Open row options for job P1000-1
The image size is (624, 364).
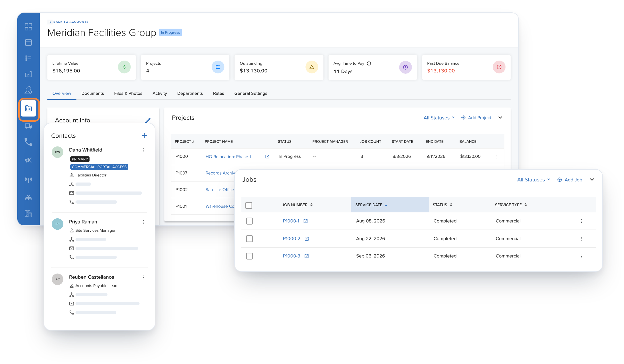point(581,221)
